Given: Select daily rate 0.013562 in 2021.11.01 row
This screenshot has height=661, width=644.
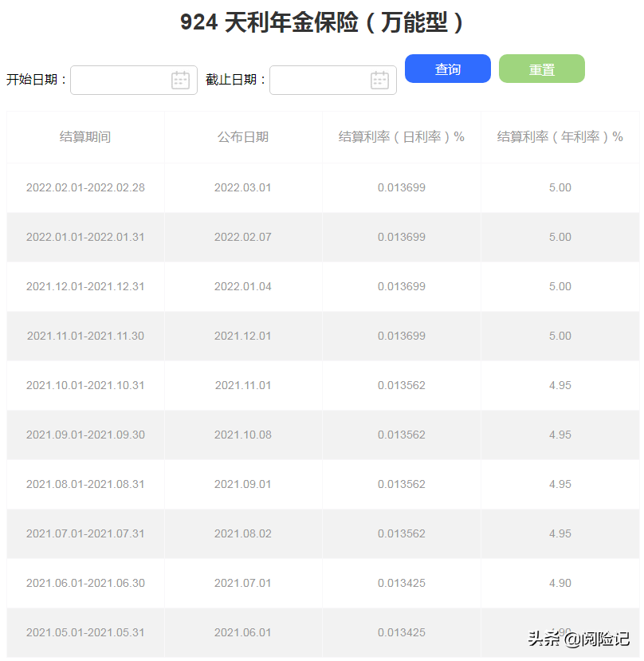Looking at the screenshot, I should (x=401, y=385).
